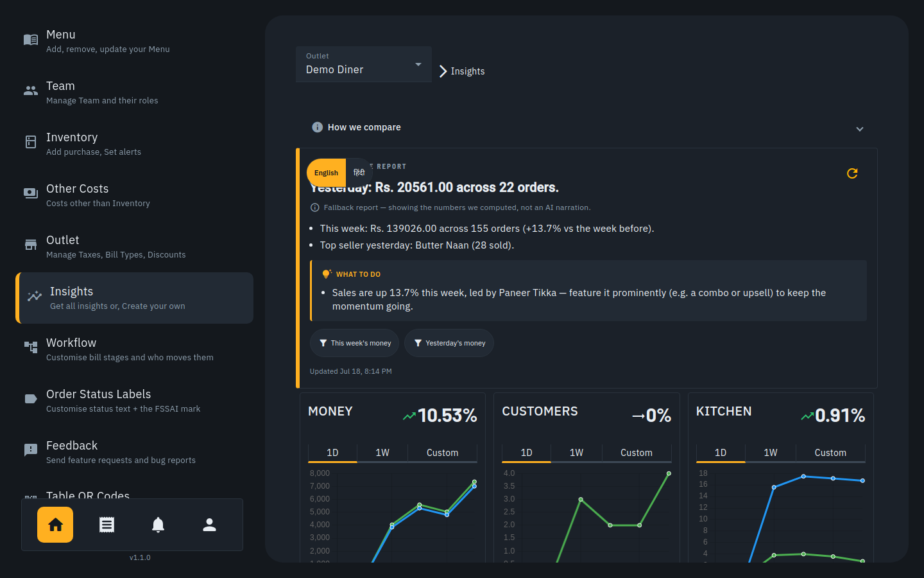
Task: Open Team management in the sidebar
Action: pyautogui.click(x=134, y=92)
